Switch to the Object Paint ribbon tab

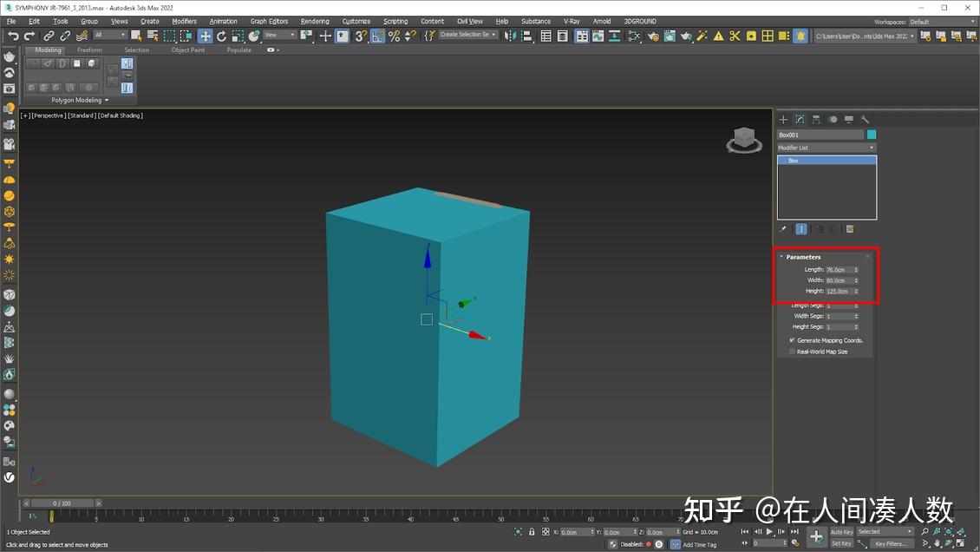tap(188, 50)
